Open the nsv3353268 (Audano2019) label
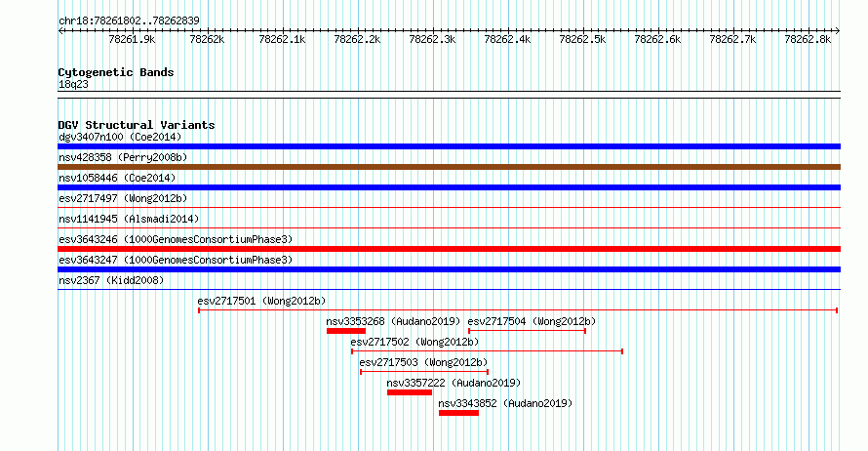Screen dimensions: 868x451 click(x=393, y=321)
